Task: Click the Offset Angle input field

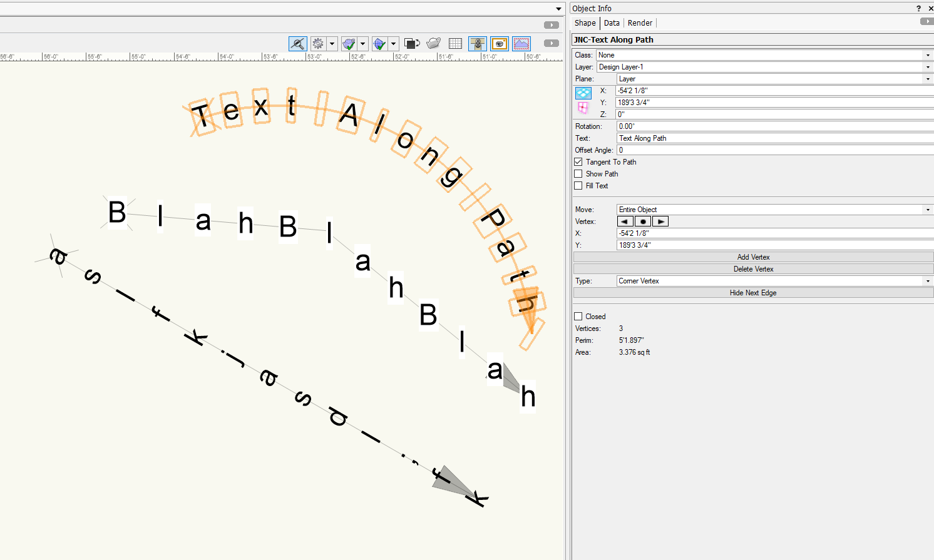Action: click(x=774, y=150)
